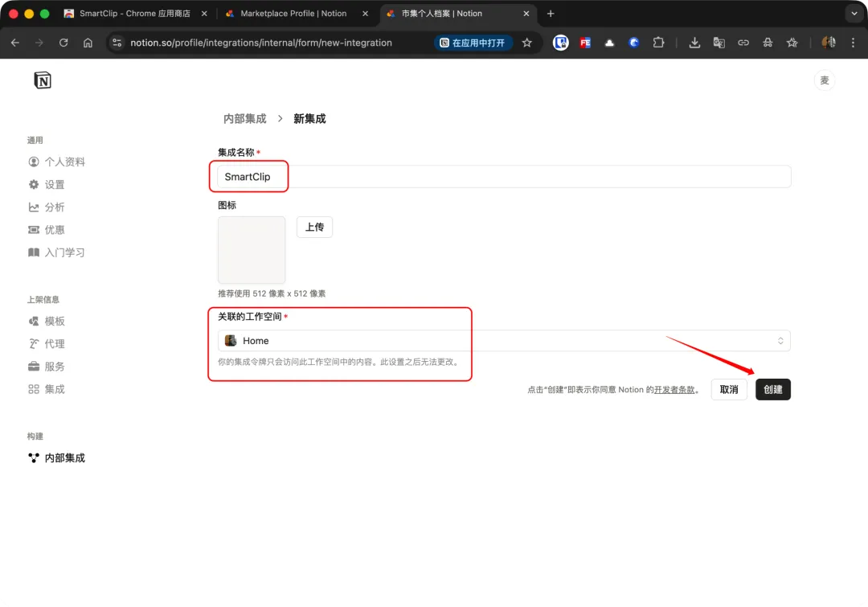The image size is (868, 607).
Task: Click the 创建 create button
Action: coord(773,389)
